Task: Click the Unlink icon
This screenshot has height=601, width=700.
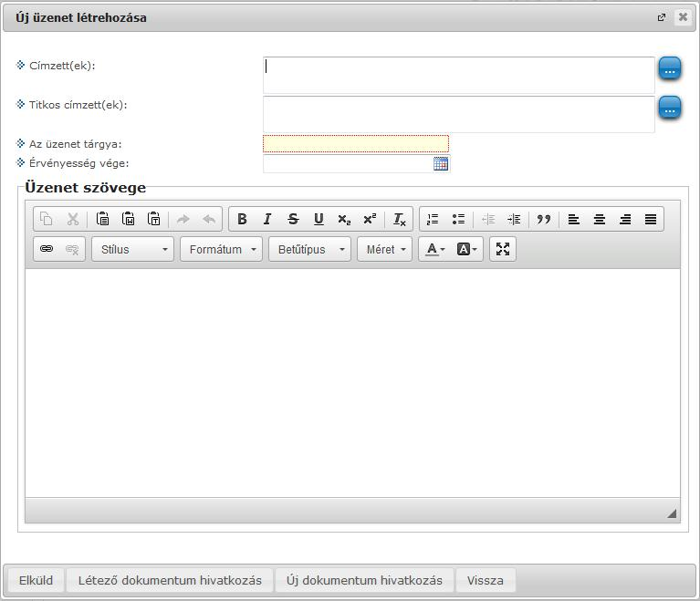Action: pos(72,249)
